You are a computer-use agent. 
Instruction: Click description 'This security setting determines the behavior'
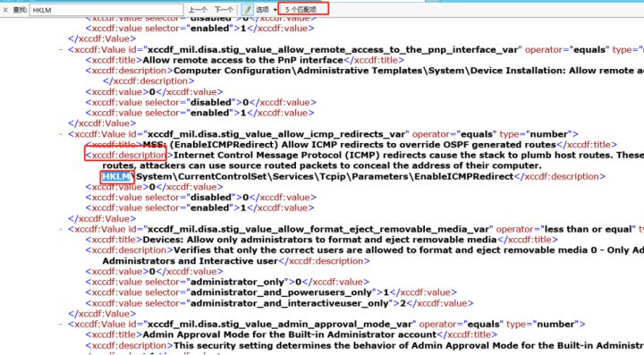[409, 345]
